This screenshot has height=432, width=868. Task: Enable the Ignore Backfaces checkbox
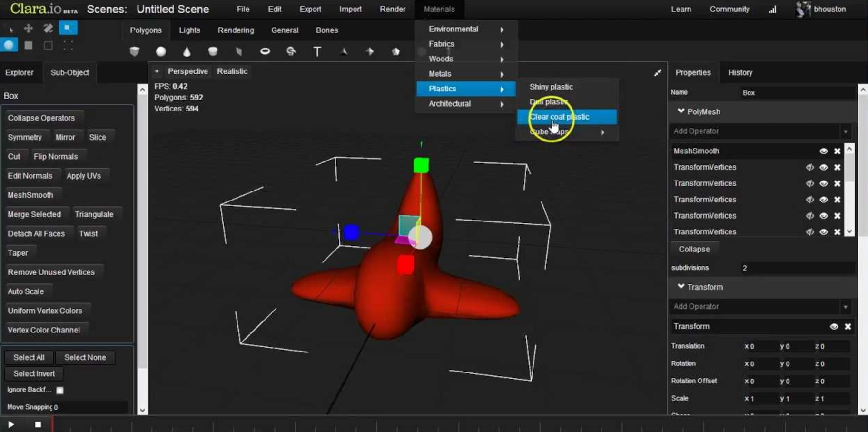click(60, 390)
